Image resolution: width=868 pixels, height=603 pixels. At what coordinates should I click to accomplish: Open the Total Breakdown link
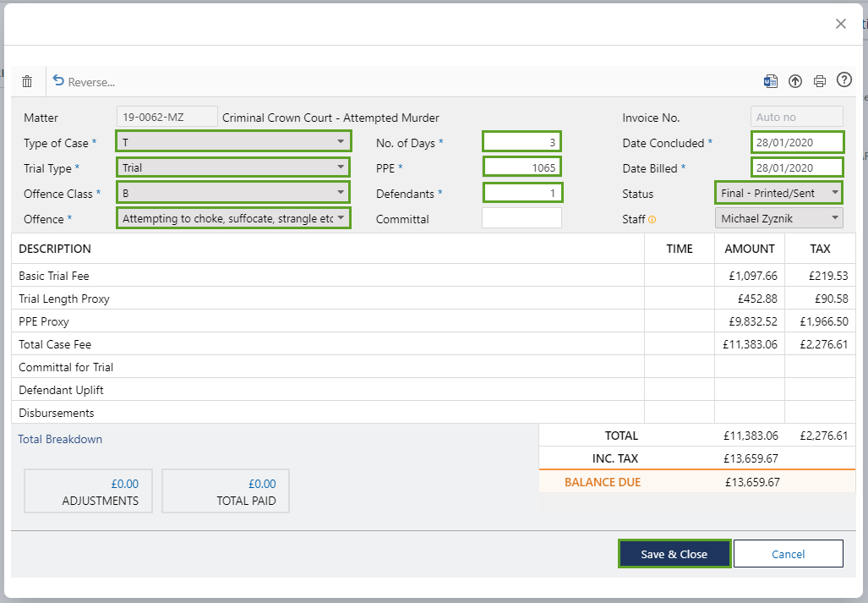click(x=60, y=439)
